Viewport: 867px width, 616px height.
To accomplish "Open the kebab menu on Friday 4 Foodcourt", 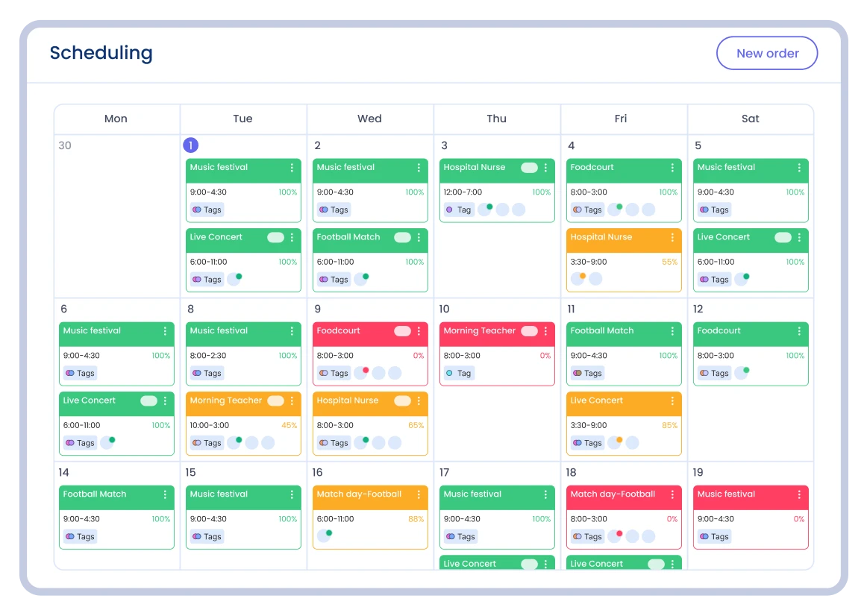I will pyautogui.click(x=672, y=167).
